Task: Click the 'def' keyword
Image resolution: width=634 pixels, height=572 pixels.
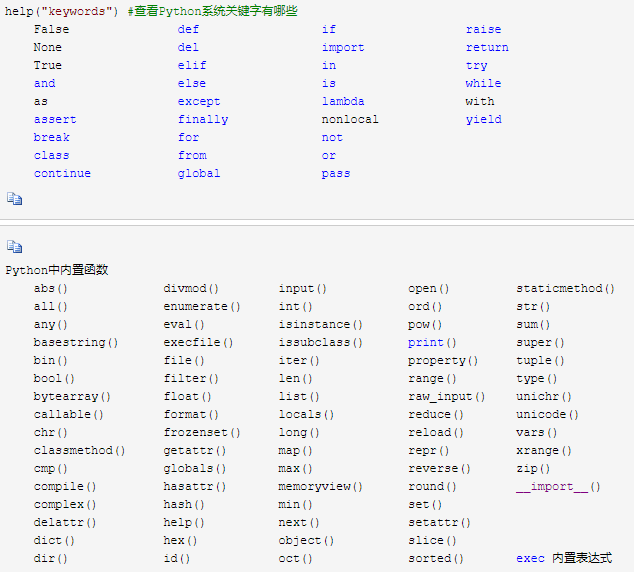Action: [x=188, y=29]
